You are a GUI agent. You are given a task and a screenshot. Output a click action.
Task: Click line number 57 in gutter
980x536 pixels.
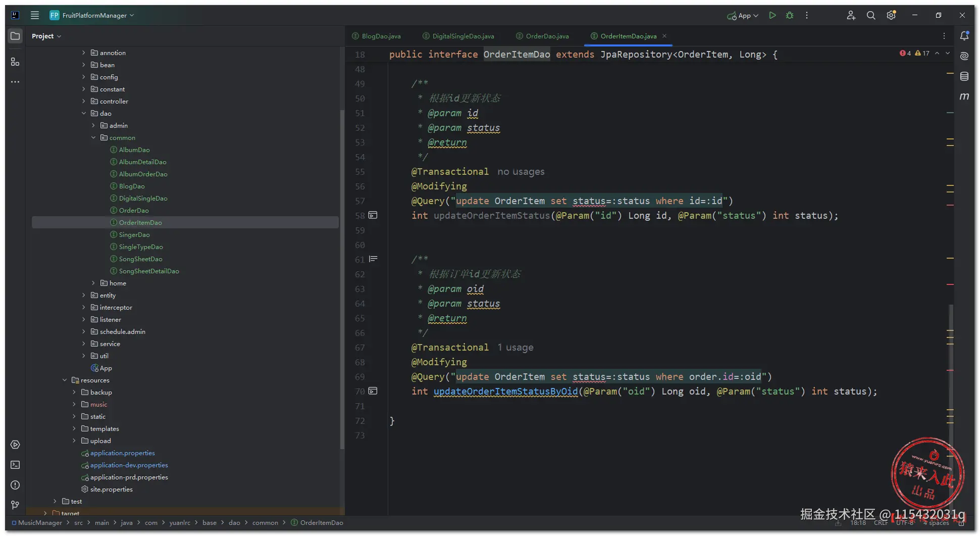pos(359,201)
